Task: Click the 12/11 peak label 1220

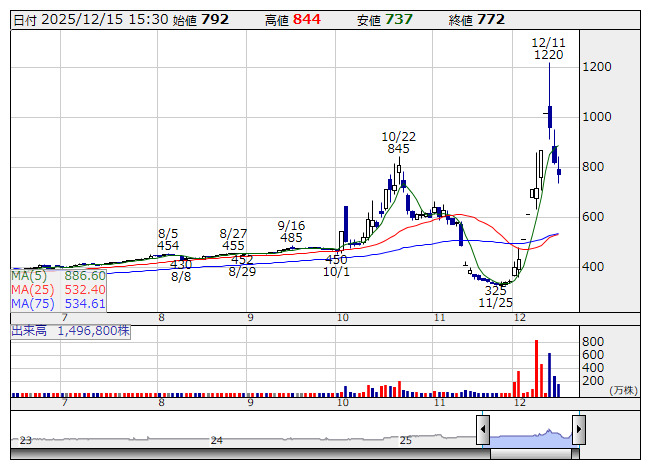Action: (548, 55)
